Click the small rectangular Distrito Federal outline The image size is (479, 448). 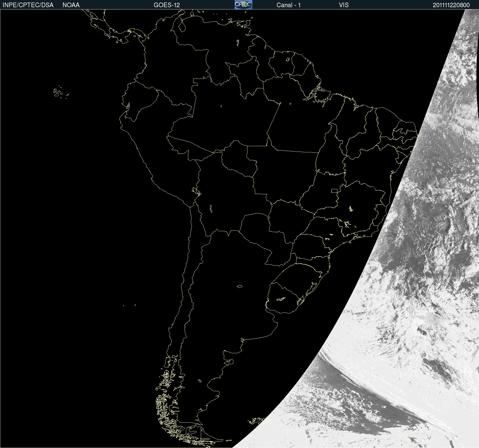click(334, 190)
